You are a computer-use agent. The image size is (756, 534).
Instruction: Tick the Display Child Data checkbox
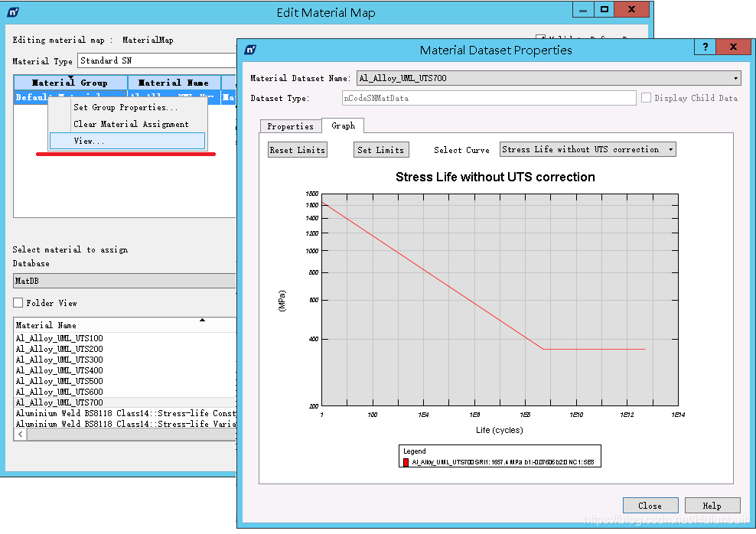(x=646, y=98)
